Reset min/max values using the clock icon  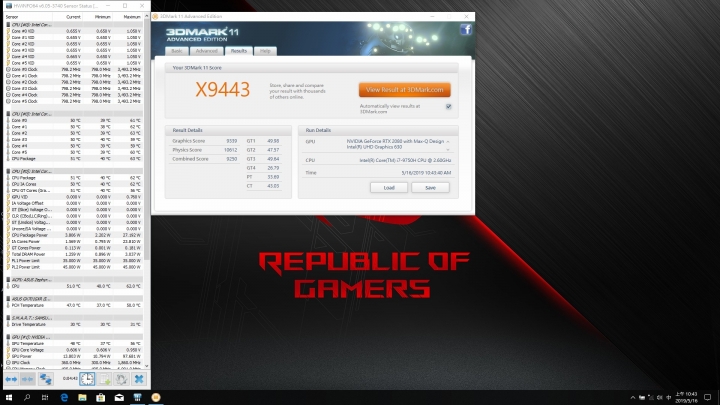pos(87,379)
